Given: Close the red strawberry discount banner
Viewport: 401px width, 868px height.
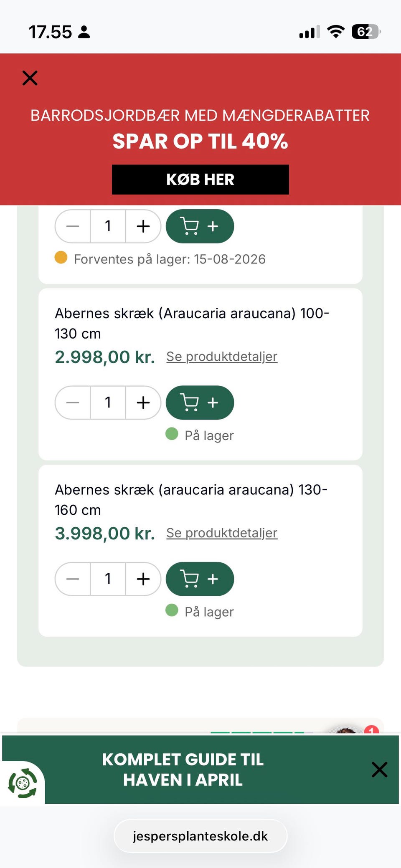Looking at the screenshot, I should pyautogui.click(x=30, y=78).
